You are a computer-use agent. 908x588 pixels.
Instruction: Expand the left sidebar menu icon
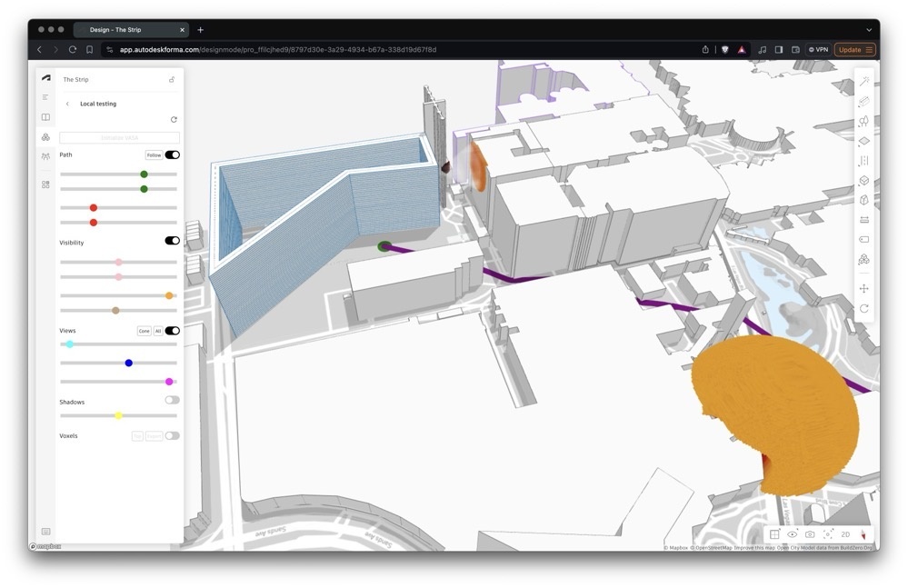pos(45,97)
